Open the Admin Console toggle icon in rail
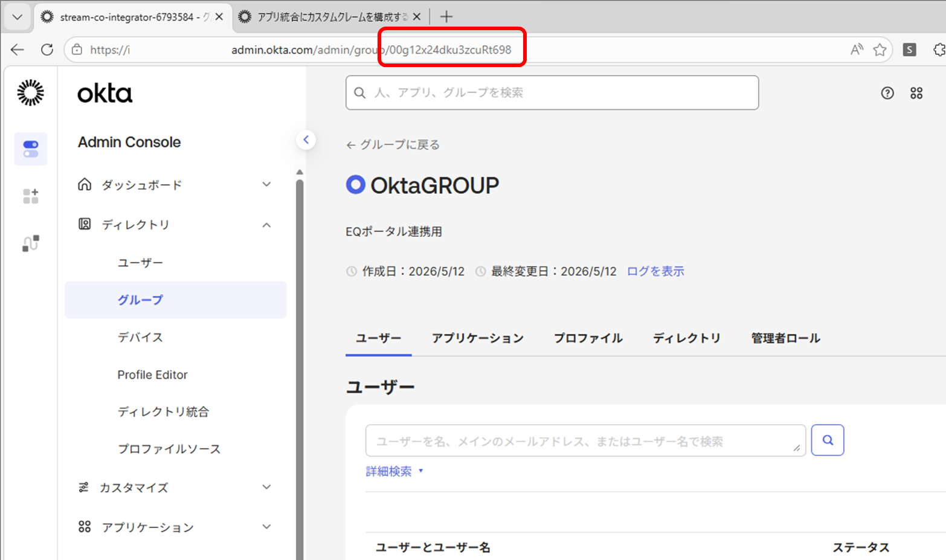The image size is (946, 560). (30, 149)
